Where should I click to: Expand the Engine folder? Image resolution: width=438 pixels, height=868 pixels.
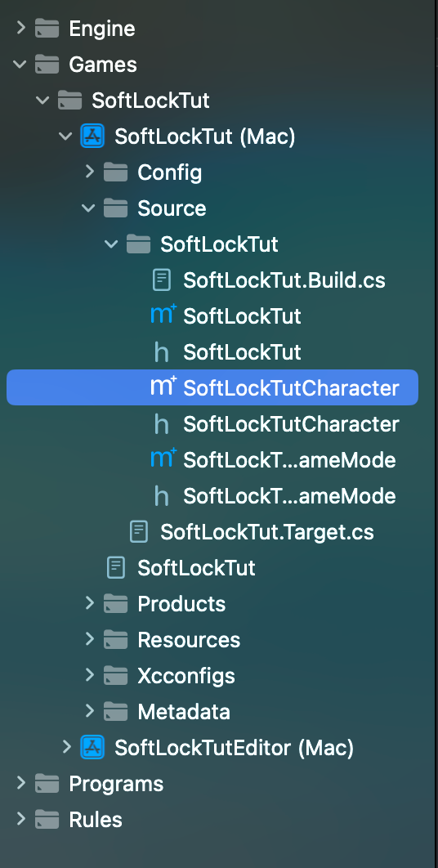[x=20, y=28]
